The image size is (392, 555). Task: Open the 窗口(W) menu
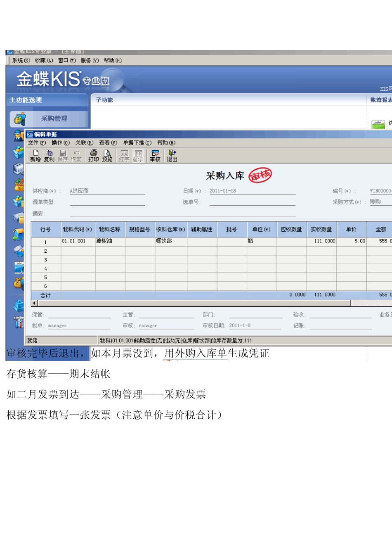[x=67, y=60]
